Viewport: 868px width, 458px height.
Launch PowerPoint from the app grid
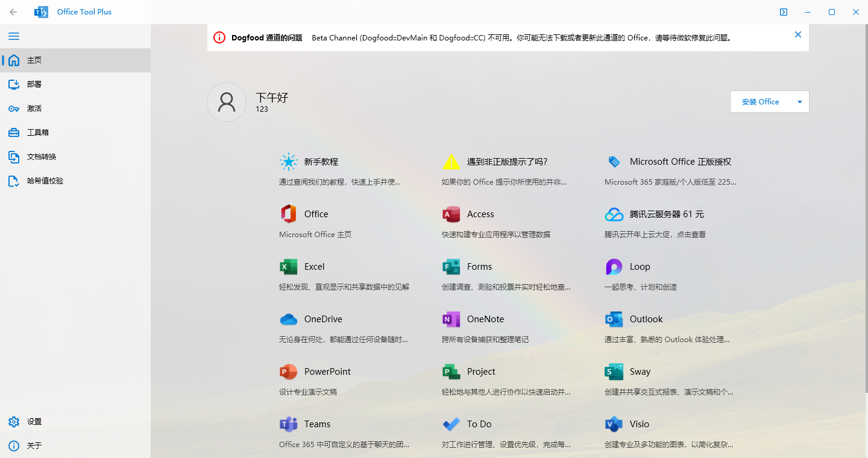click(289, 372)
